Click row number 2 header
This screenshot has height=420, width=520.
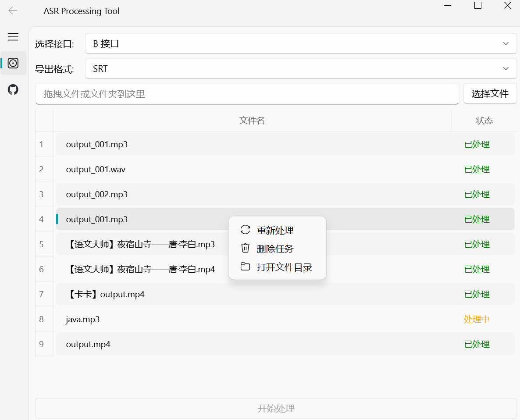pyautogui.click(x=44, y=169)
